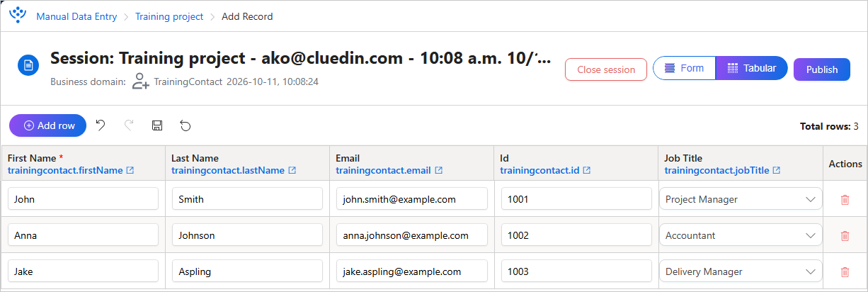Image resolution: width=868 pixels, height=292 pixels.
Task: Expand the Accountant job title dropdown
Action: [x=811, y=235]
